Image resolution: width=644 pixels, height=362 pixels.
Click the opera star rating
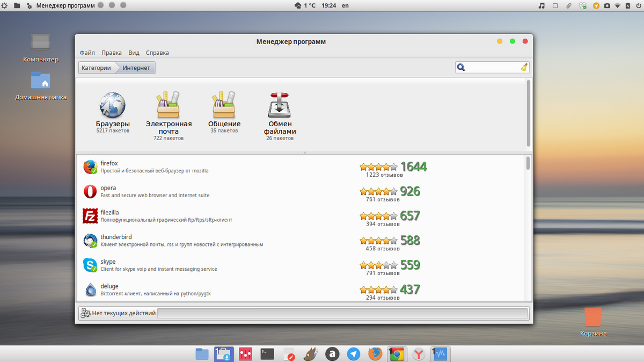(x=379, y=192)
